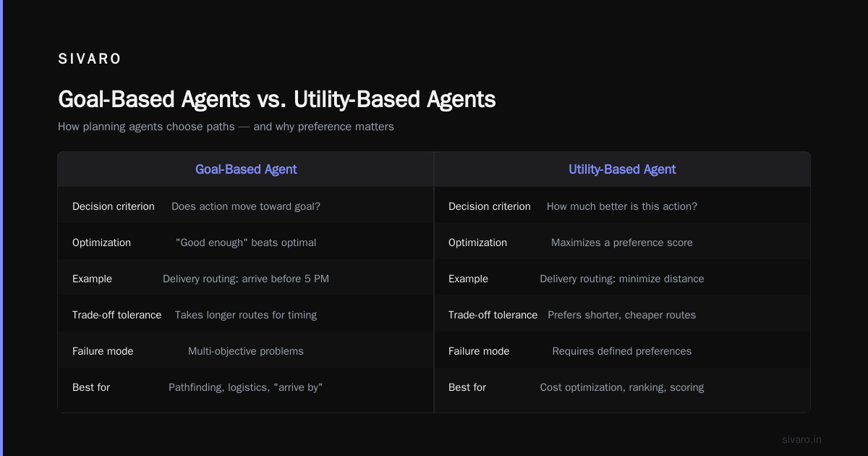The image size is (868, 456).
Task: Select 'Takes longer routes for timing' cell
Action: (246, 315)
